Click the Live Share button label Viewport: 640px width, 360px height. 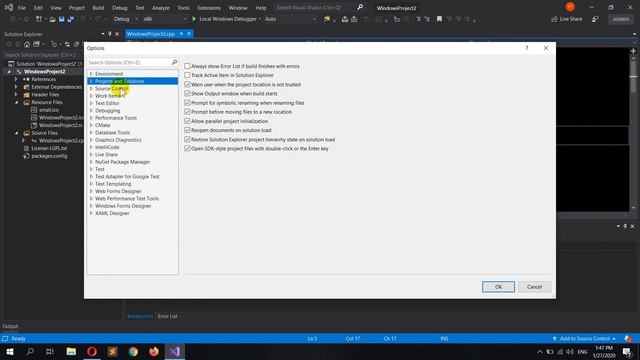pyautogui.click(x=571, y=19)
